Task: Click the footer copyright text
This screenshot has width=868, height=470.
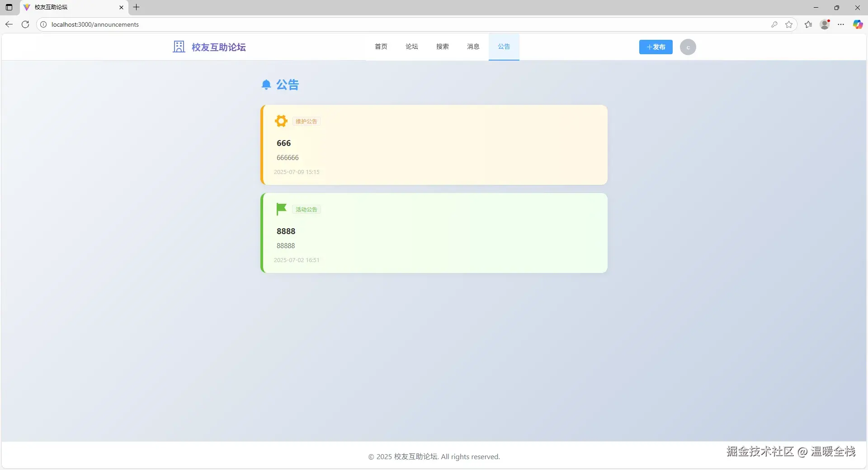Action: [x=434, y=456]
